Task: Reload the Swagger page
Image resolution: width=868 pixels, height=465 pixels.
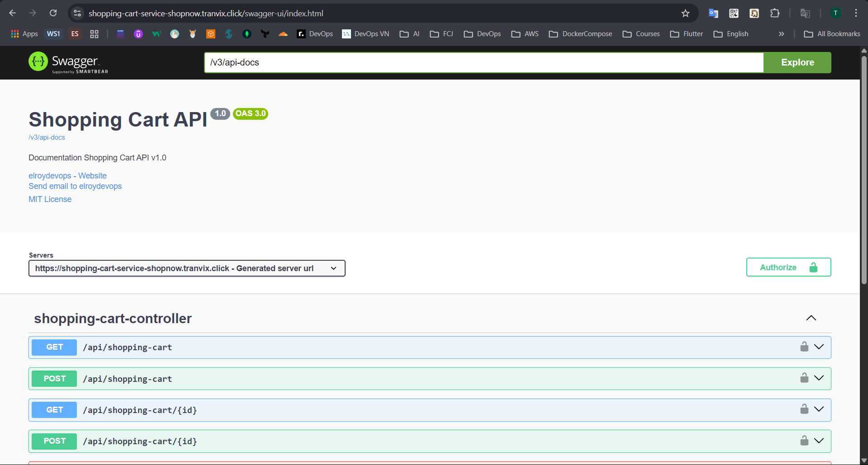Action: [53, 13]
